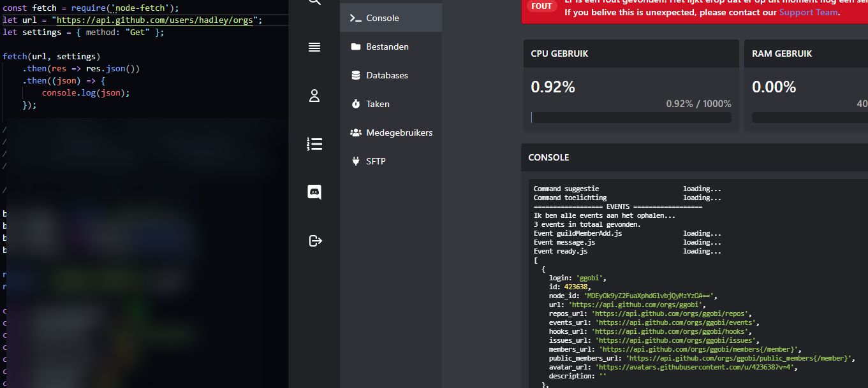Click the plug icon next to SFTP
Image resolution: width=868 pixels, height=388 pixels.
coord(355,161)
